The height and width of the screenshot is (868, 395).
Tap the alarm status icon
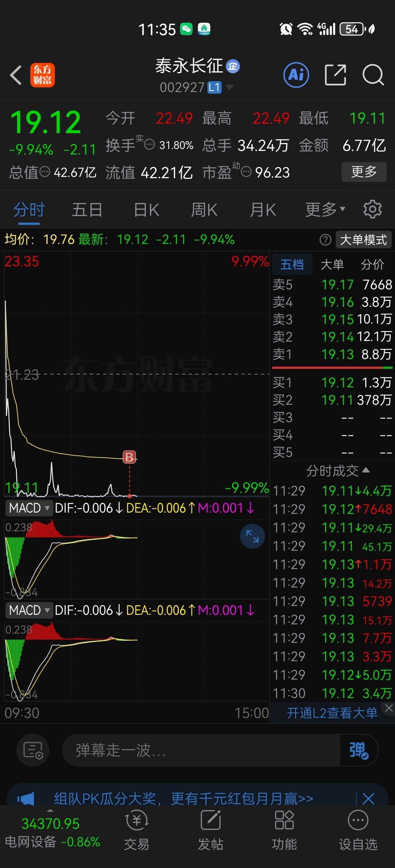(x=286, y=29)
